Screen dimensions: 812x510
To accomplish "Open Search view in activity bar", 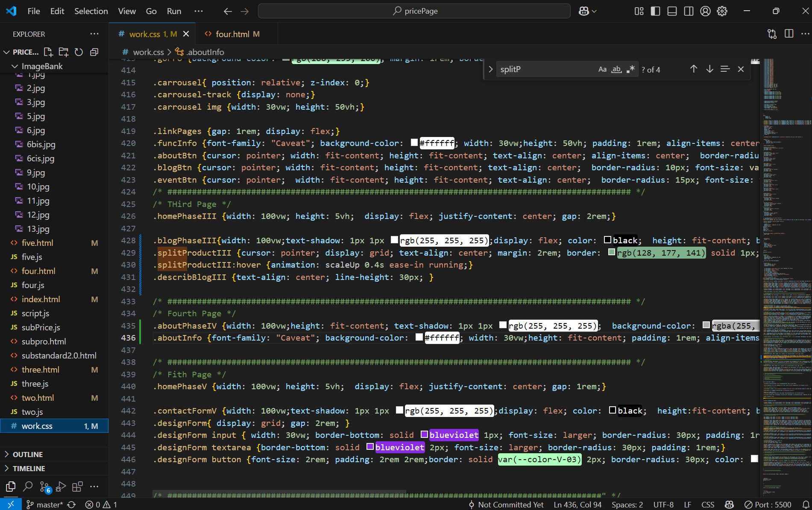I will (28, 487).
